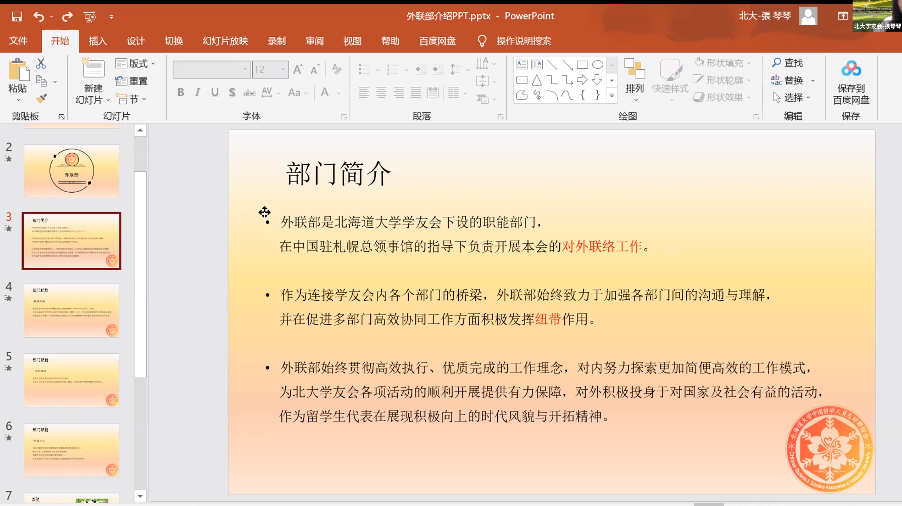The width and height of the screenshot is (902, 506).
Task: Align text to the left
Action: pos(364,92)
